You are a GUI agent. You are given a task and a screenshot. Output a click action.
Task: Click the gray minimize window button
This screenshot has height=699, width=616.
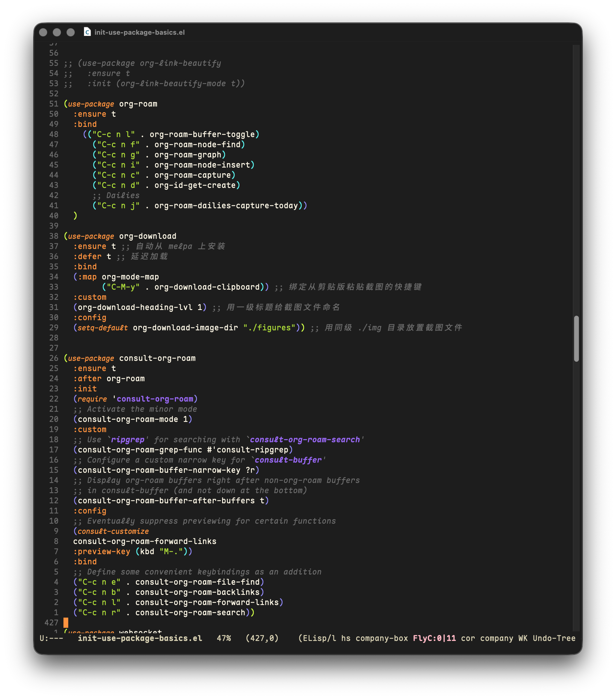click(57, 32)
